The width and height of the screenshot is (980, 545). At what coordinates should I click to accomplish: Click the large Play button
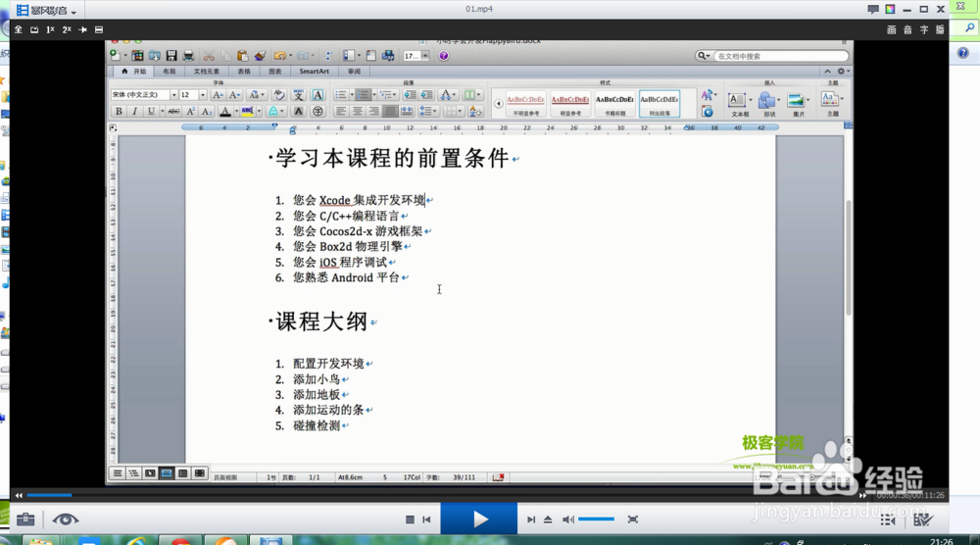[479, 519]
